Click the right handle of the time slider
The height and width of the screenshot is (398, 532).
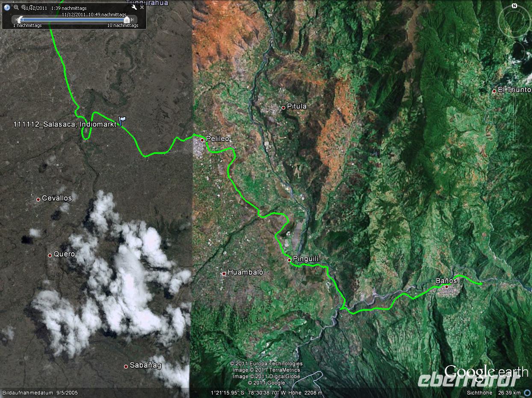[127, 20]
